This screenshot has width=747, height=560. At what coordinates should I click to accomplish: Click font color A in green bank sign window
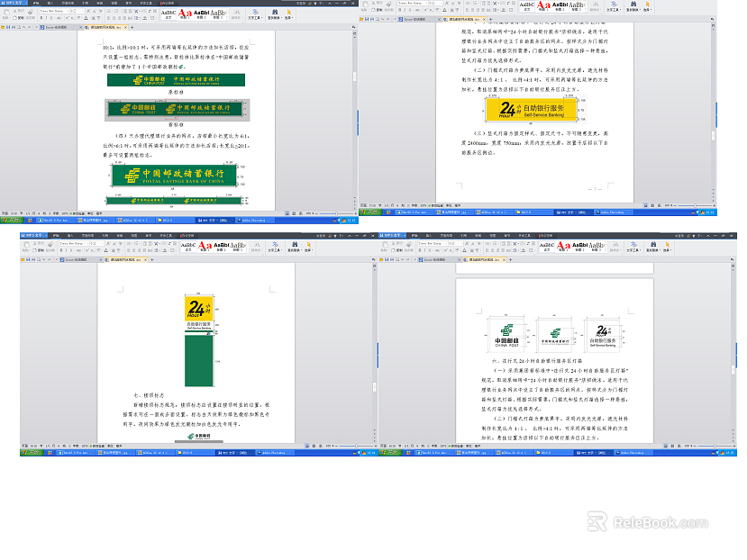(86, 18)
